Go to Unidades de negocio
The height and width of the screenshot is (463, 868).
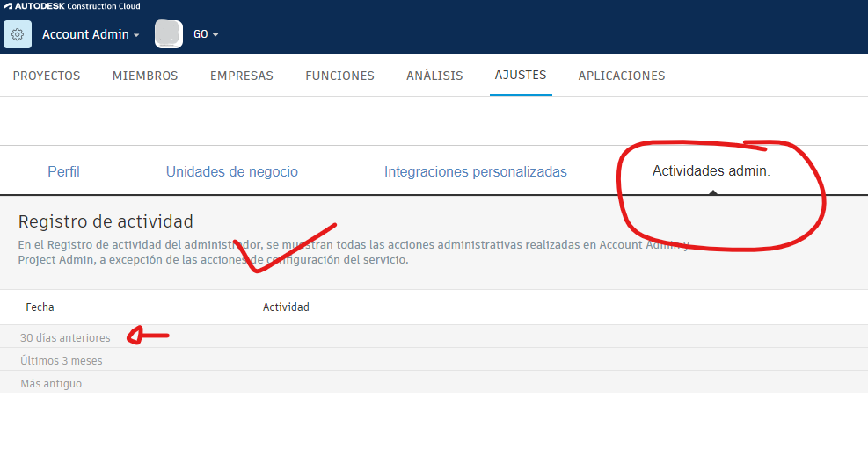click(232, 171)
